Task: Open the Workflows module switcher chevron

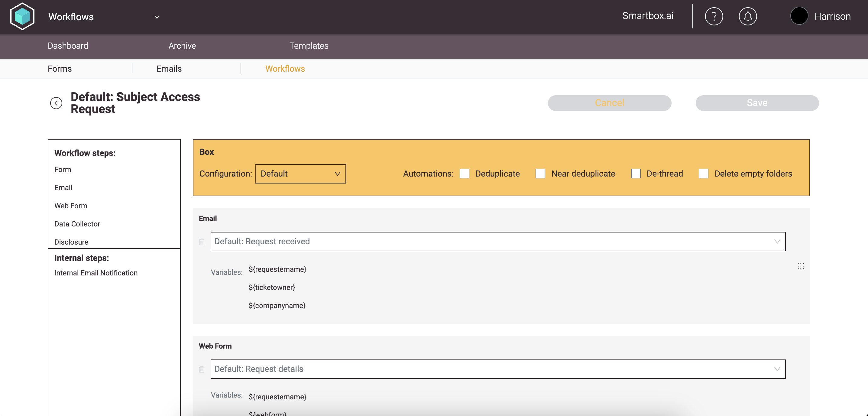Action: [x=157, y=17]
